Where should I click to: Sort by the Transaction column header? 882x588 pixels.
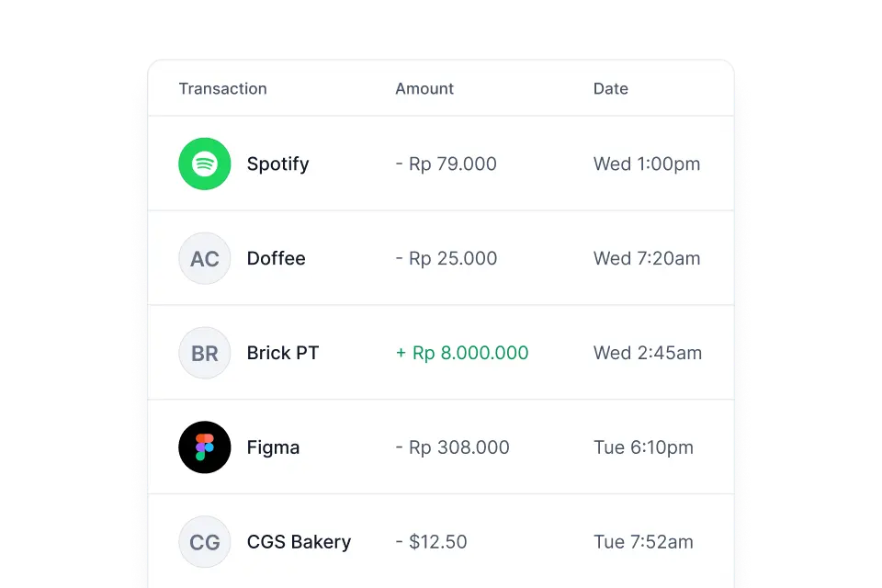[222, 88]
